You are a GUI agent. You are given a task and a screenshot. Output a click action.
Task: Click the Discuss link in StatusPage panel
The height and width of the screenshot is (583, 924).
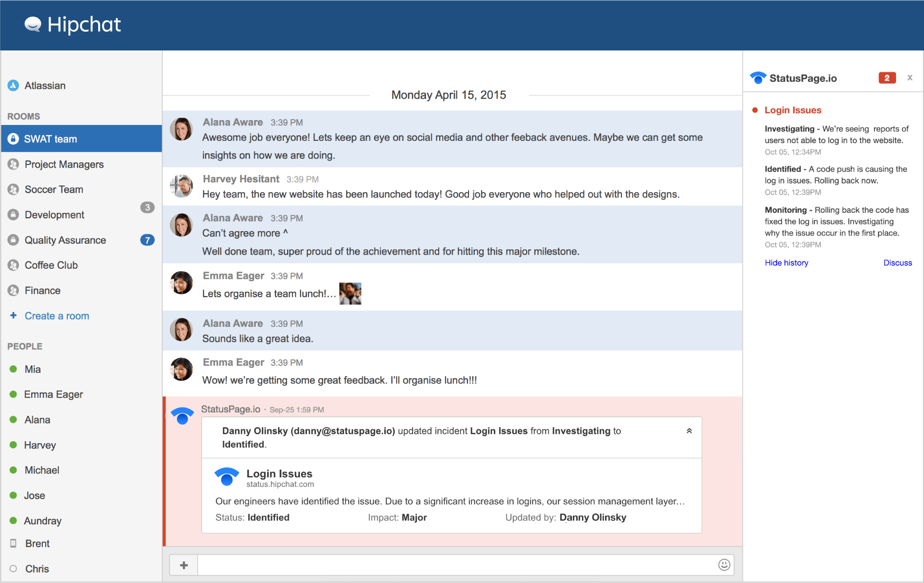(897, 262)
